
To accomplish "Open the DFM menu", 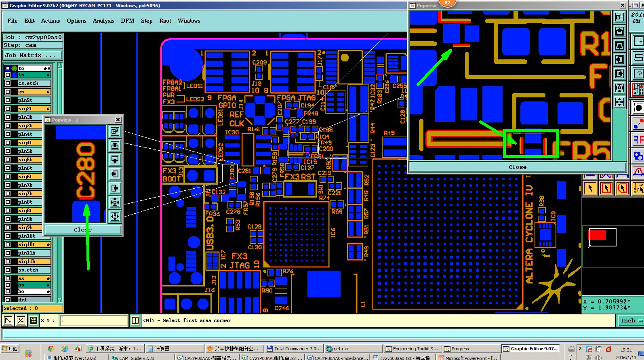I will click(x=128, y=21).
